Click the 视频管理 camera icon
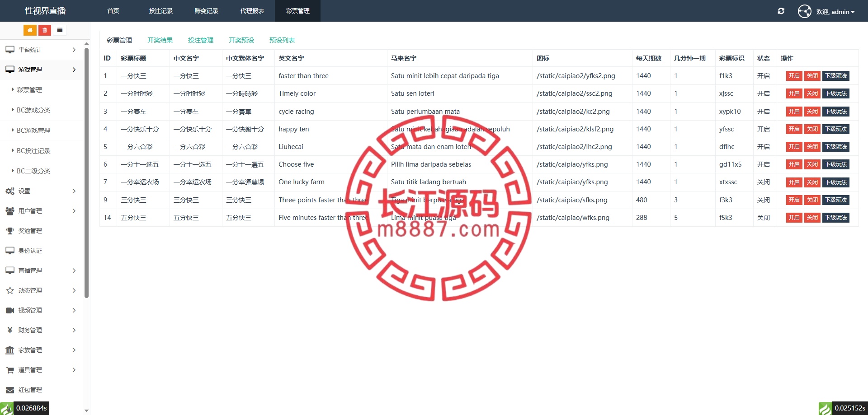The image size is (868, 415). pyautogui.click(x=10, y=310)
